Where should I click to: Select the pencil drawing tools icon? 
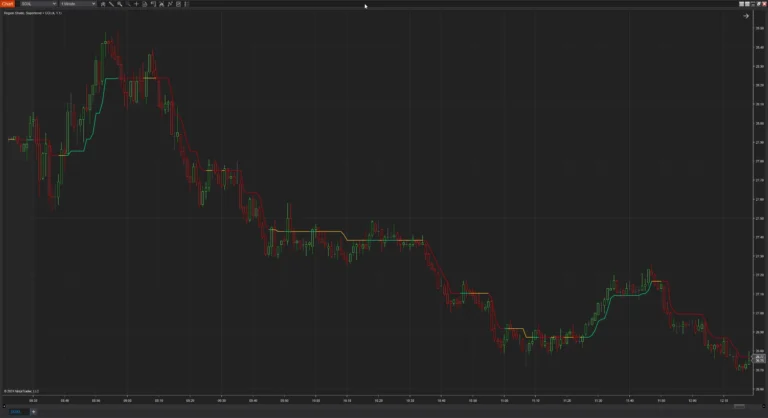click(x=111, y=4)
